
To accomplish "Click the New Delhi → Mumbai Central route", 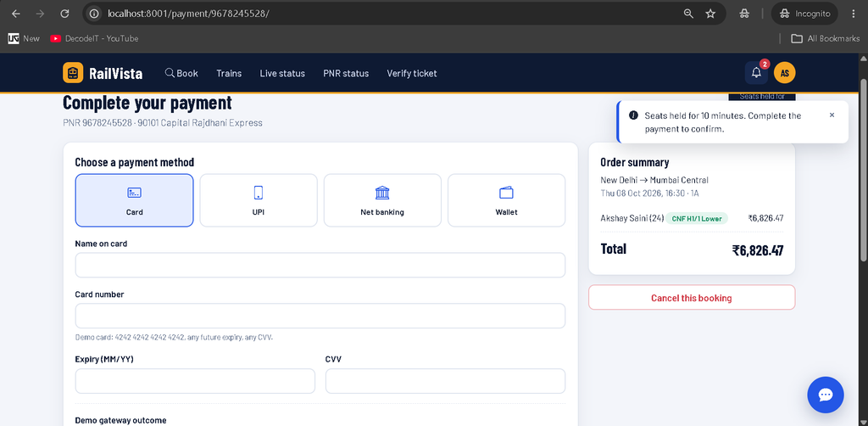I will [x=654, y=180].
